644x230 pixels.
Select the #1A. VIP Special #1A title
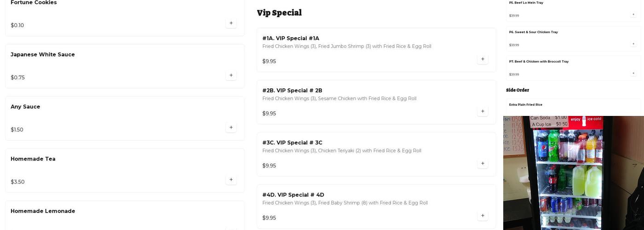291,38
